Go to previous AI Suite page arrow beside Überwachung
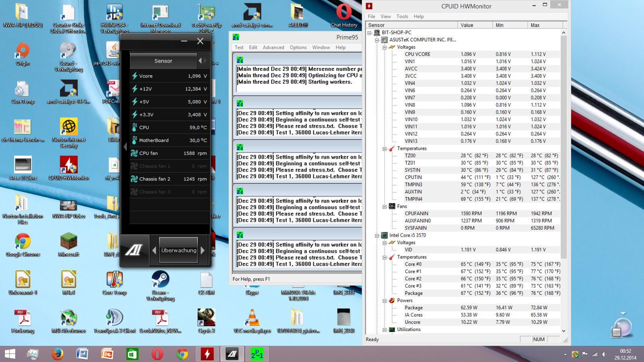644x362 pixels. [x=154, y=250]
